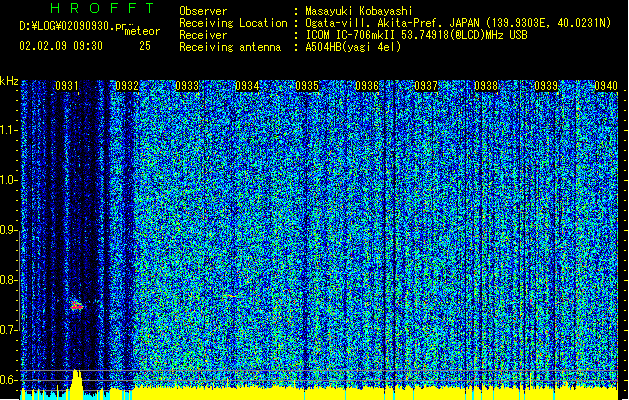
Task: Click the kHz axis unit label
Action: (x=9, y=81)
